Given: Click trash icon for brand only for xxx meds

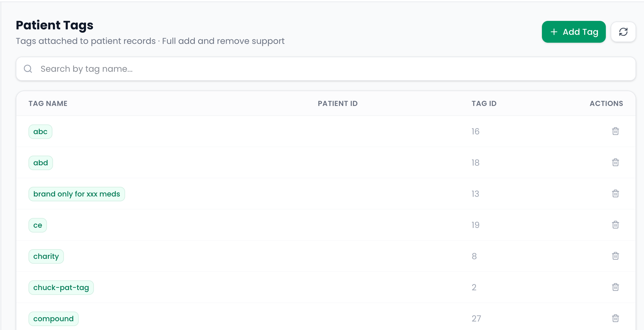Looking at the screenshot, I should coord(615,194).
